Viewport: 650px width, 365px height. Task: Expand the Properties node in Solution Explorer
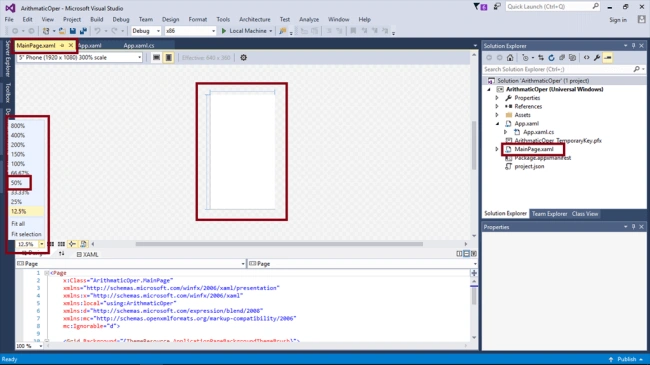[497, 98]
